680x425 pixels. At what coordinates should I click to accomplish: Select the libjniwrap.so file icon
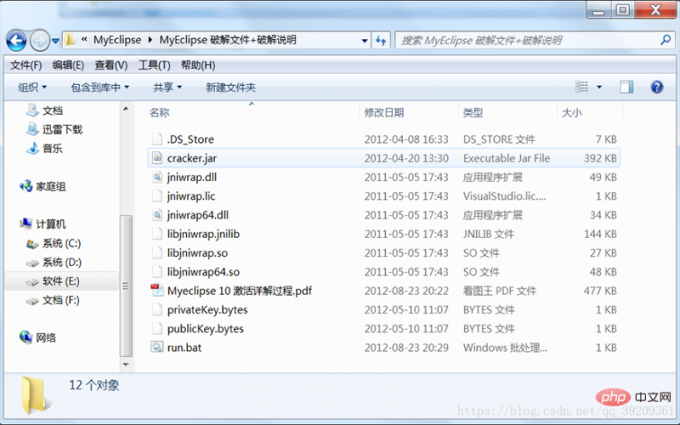pos(157,253)
